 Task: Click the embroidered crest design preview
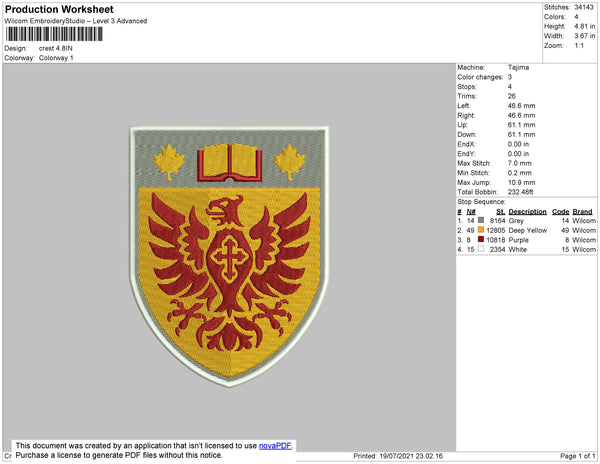click(229, 256)
